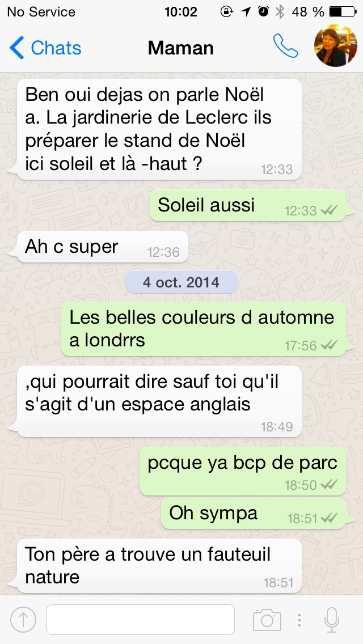Image resolution: width=363 pixels, height=644 pixels.
Task: Open Maman's profile photo
Action: (x=335, y=45)
